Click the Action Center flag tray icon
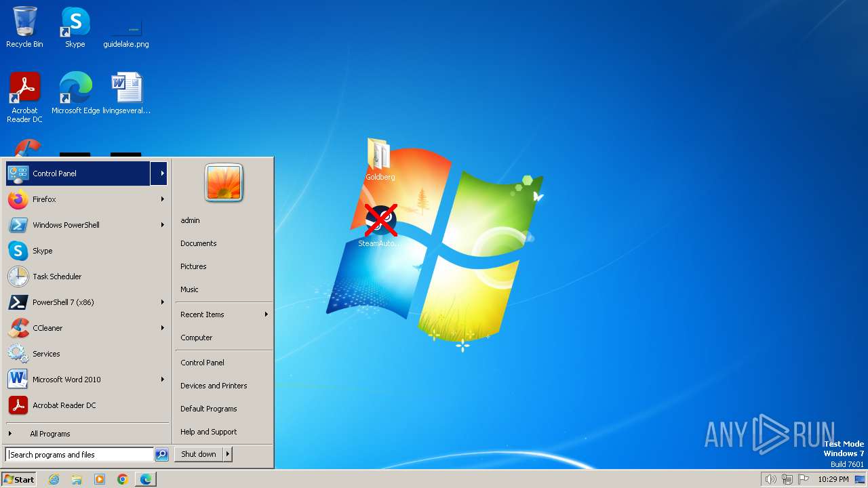 point(804,479)
